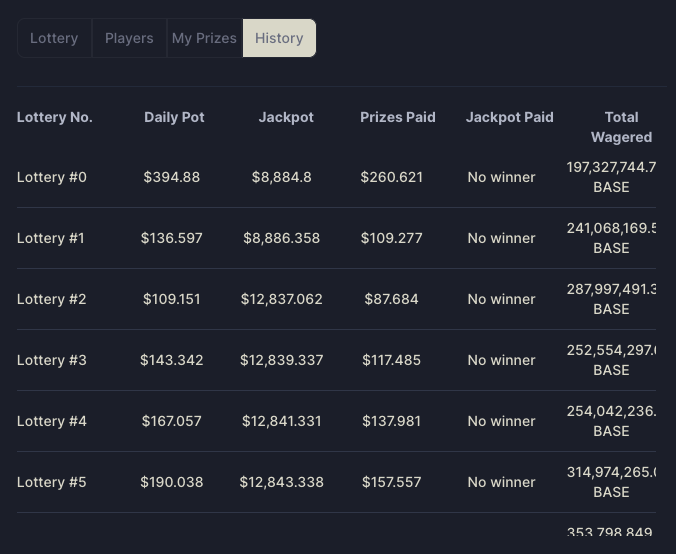Click the Daily Pot column header
The height and width of the screenshot is (554, 676).
click(174, 117)
